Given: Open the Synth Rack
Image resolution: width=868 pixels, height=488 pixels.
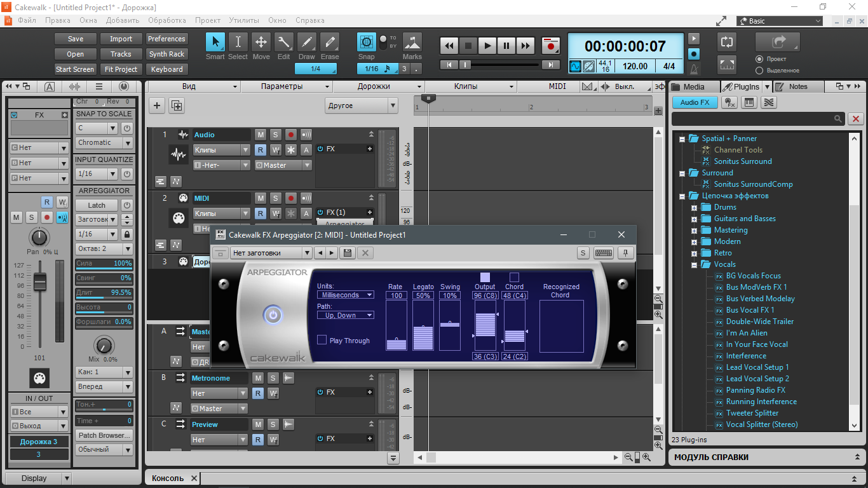Looking at the screenshot, I should point(167,54).
